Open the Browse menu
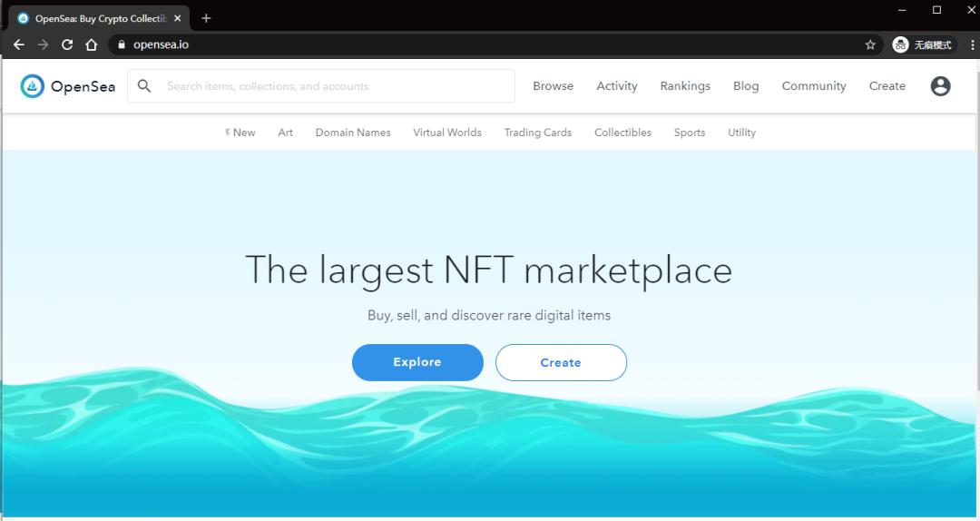Image resolution: width=980 pixels, height=521 pixels. point(553,85)
